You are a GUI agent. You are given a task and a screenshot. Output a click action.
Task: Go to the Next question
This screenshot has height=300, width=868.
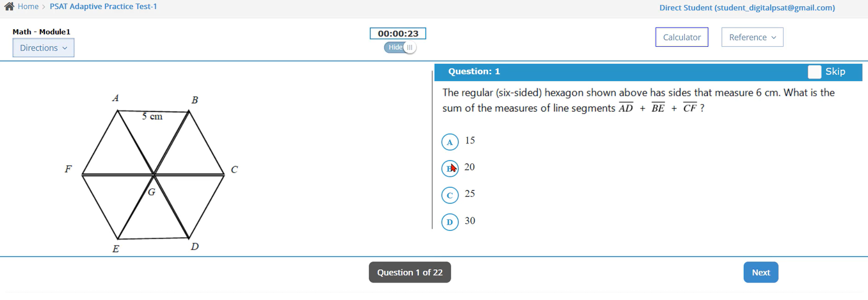click(x=761, y=272)
